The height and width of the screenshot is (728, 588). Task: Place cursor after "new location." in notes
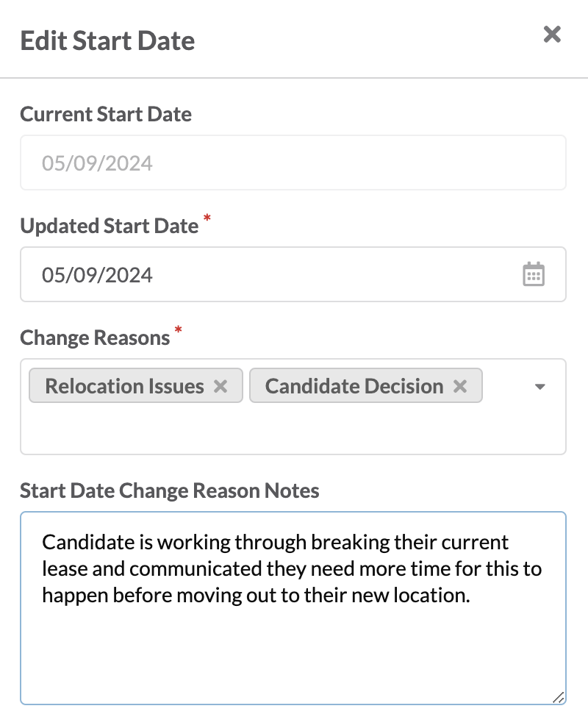point(472,595)
